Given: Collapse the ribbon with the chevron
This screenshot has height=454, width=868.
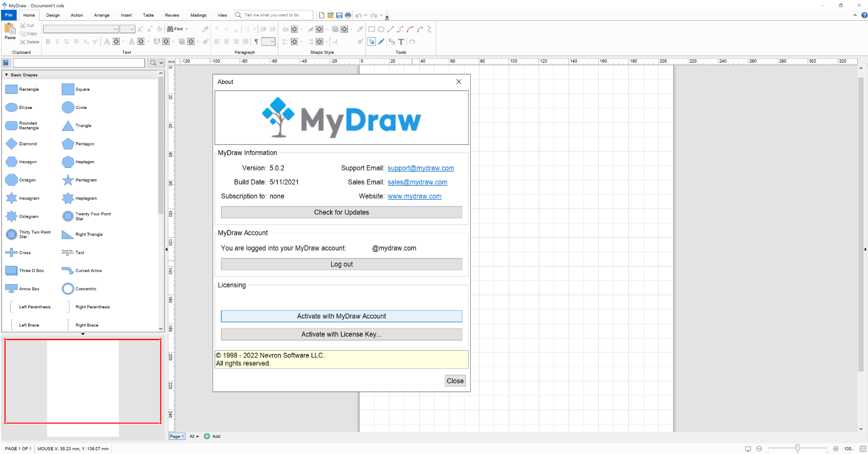Looking at the screenshot, I should click(x=855, y=15).
